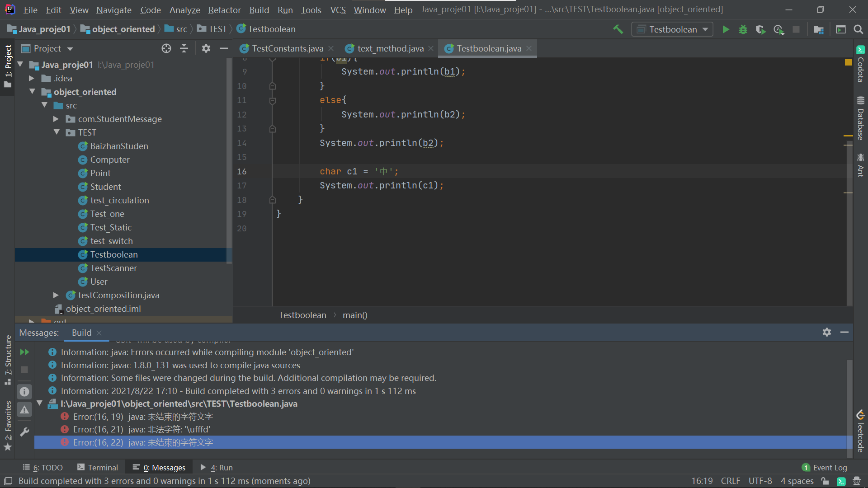Click the yellow inspection status indicator
Viewport: 868px width, 488px height.
tap(848, 62)
